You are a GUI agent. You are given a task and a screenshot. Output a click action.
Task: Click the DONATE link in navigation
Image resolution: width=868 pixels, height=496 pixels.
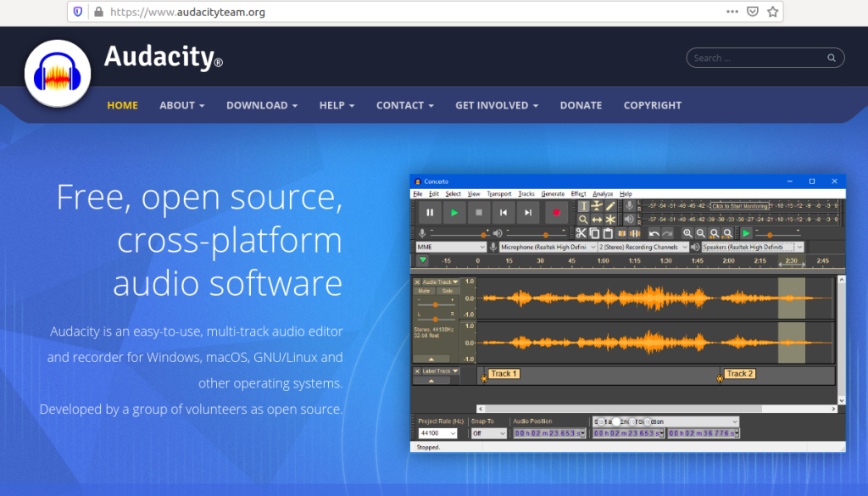(581, 105)
